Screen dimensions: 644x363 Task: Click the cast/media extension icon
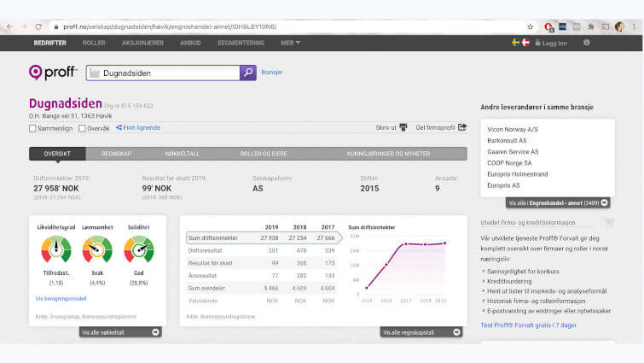606,26
